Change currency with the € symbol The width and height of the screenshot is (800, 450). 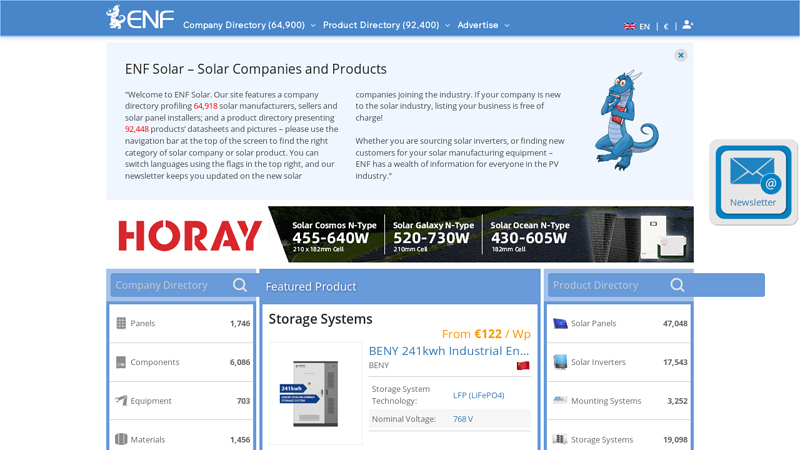coord(666,27)
